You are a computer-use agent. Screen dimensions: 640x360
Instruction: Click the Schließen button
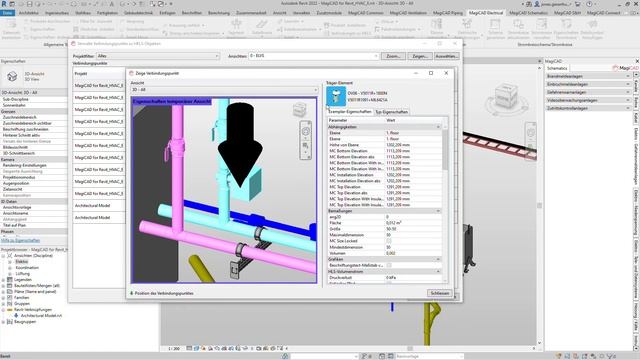point(440,293)
